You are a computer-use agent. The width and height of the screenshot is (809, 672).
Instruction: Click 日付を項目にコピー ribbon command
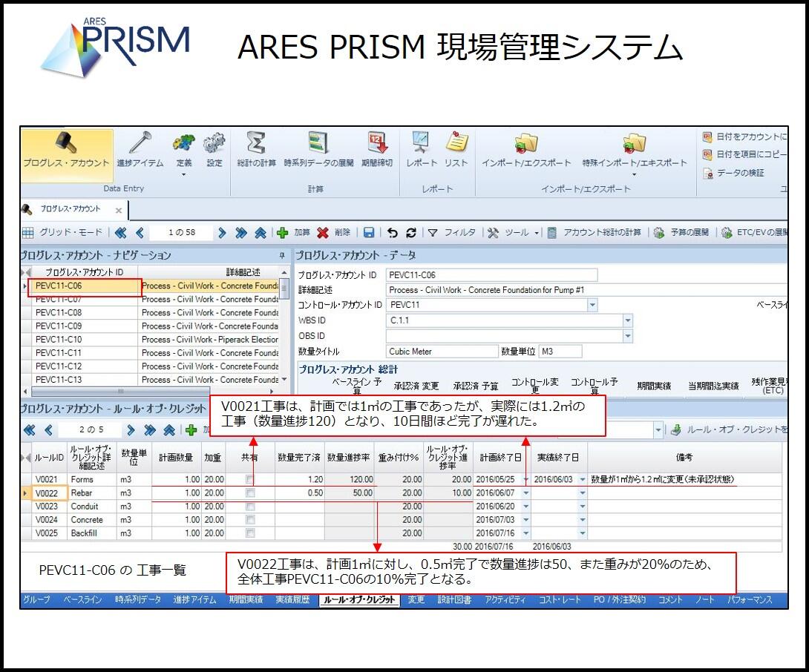point(744,154)
